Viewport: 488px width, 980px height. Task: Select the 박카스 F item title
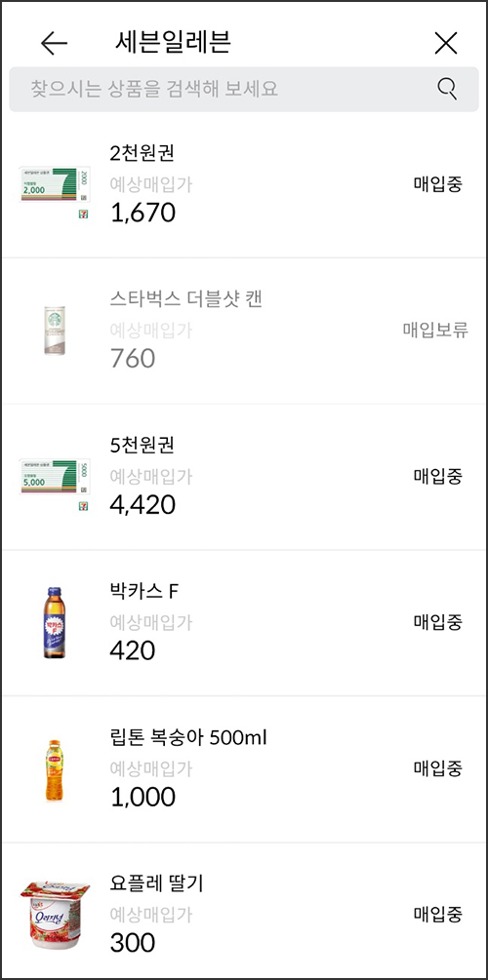[144, 591]
